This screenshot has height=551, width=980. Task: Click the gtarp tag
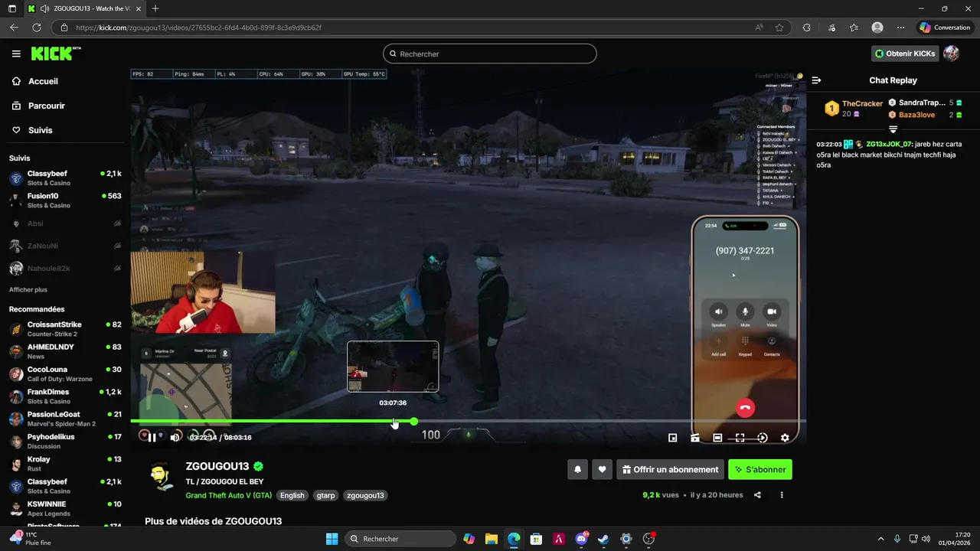point(325,495)
